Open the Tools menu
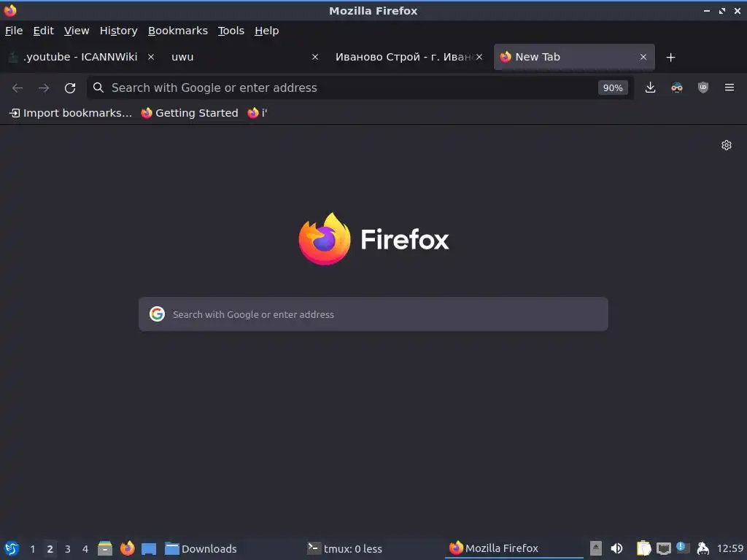This screenshot has width=747, height=560. 231,31
